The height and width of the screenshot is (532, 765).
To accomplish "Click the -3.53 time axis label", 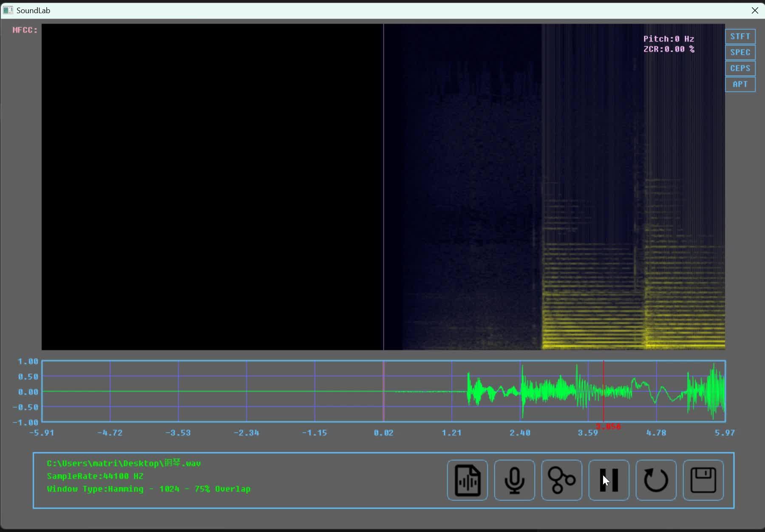I will pyautogui.click(x=178, y=433).
